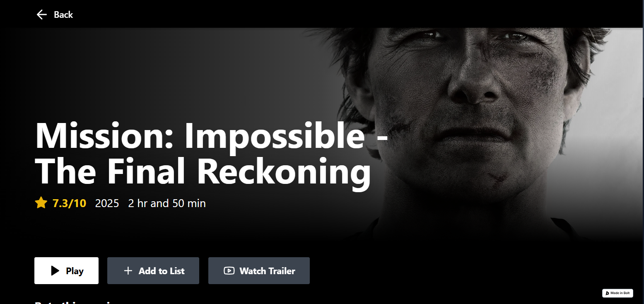The height and width of the screenshot is (304, 644).
Task: Click the Bolt b logo icon
Action: (607, 293)
